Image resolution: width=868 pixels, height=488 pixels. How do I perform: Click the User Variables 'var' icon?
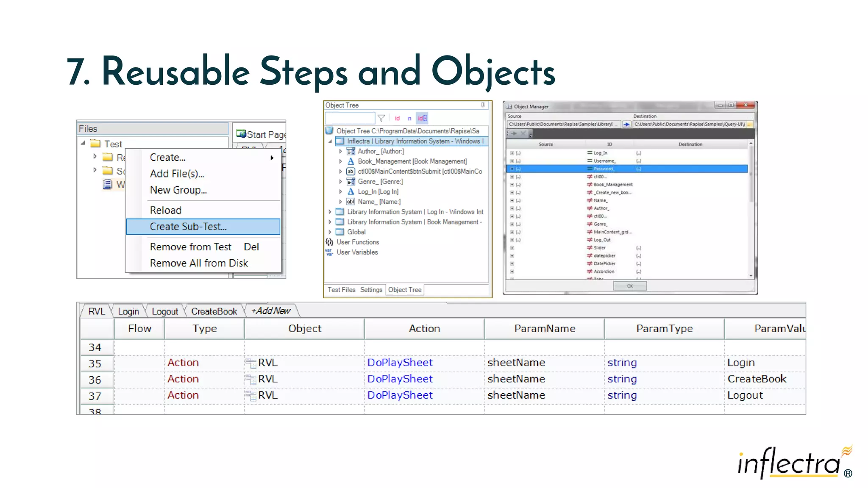click(329, 252)
